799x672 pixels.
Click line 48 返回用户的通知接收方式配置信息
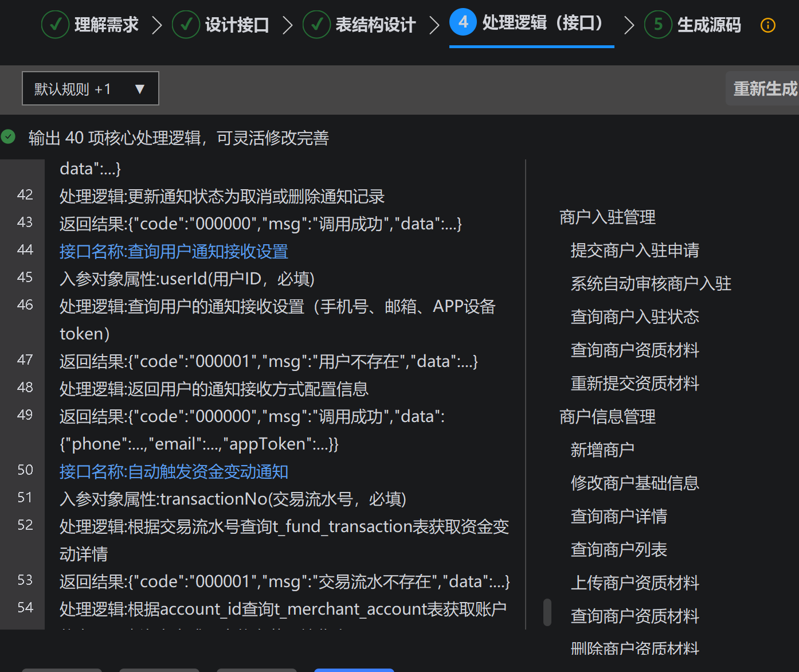pos(214,389)
